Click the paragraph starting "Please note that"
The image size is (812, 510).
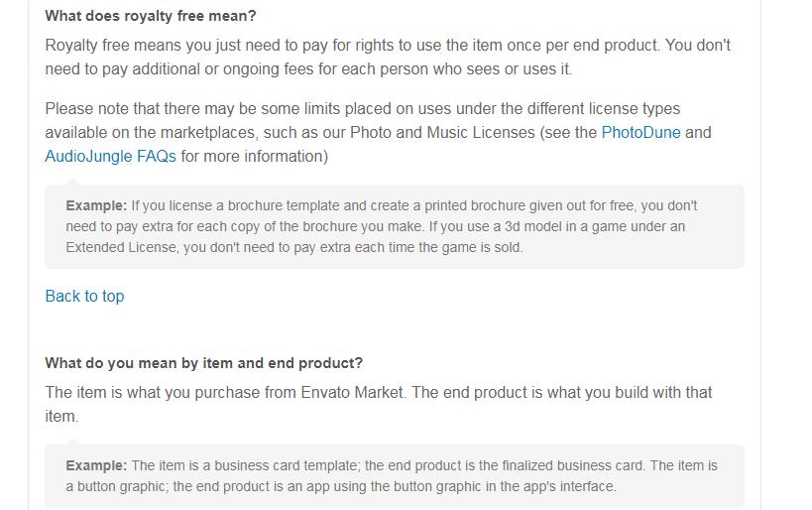[378, 133]
